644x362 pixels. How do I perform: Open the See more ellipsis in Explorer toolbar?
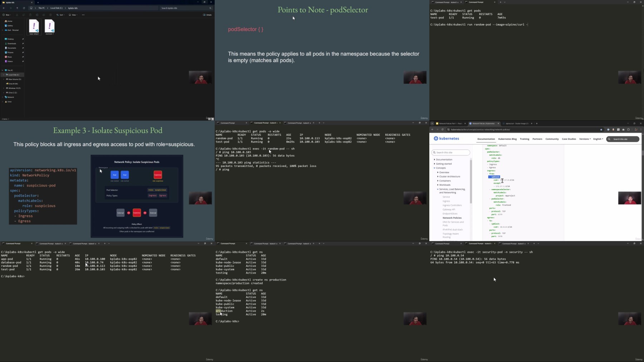[83, 15]
